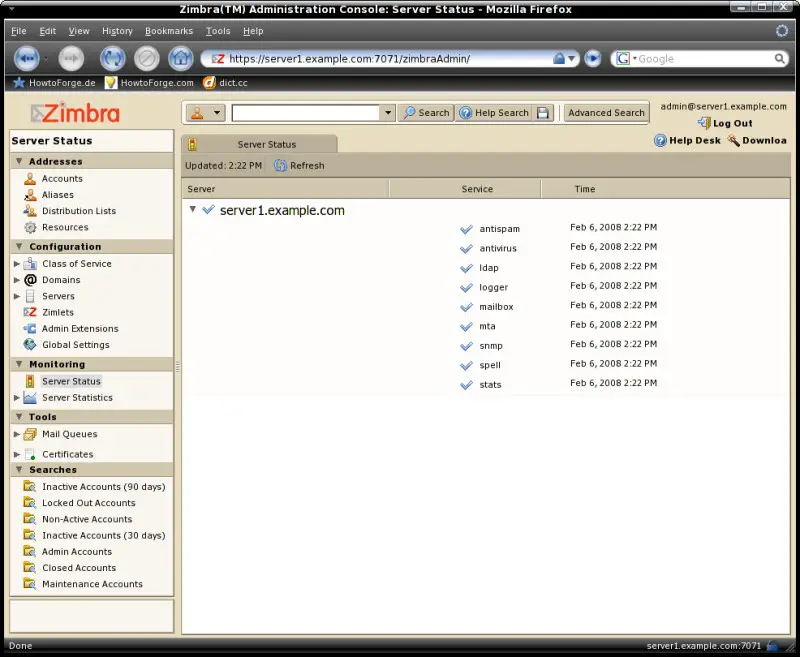Click the Mail Queues icon
The height and width of the screenshot is (657, 800).
pyautogui.click(x=30, y=434)
